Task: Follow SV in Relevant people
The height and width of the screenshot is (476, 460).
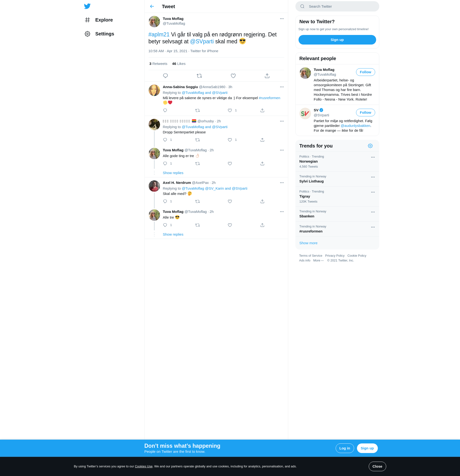Action: pos(365,113)
